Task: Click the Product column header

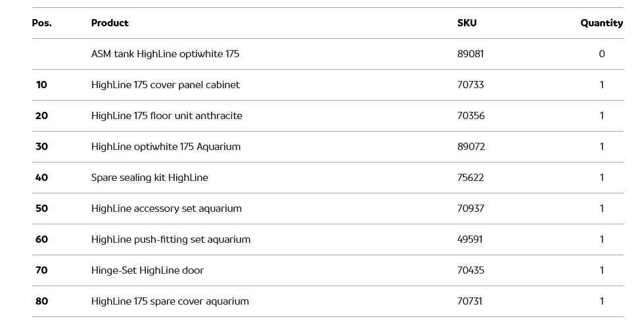Action: tap(110, 23)
